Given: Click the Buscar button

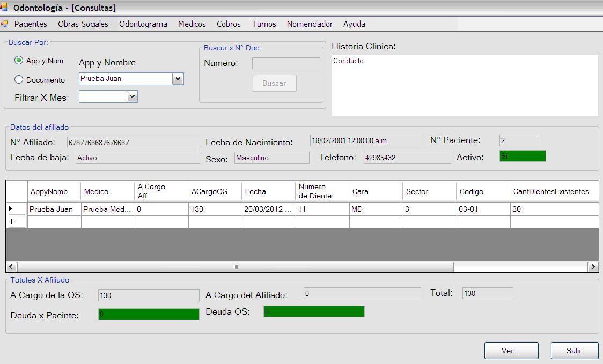Looking at the screenshot, I should [274, 83].
